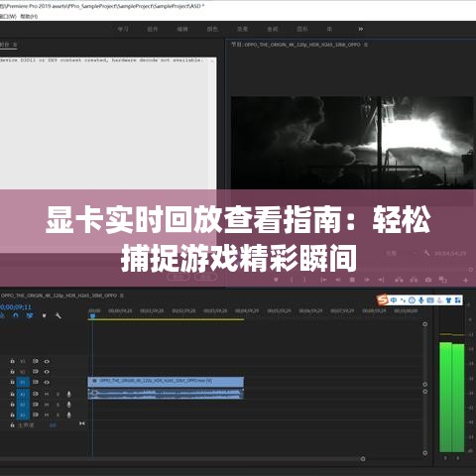The height and width of the screenshot is (476, 476).
Task: Toggle linked selection in the timeline
Action: tap(30, 315)
